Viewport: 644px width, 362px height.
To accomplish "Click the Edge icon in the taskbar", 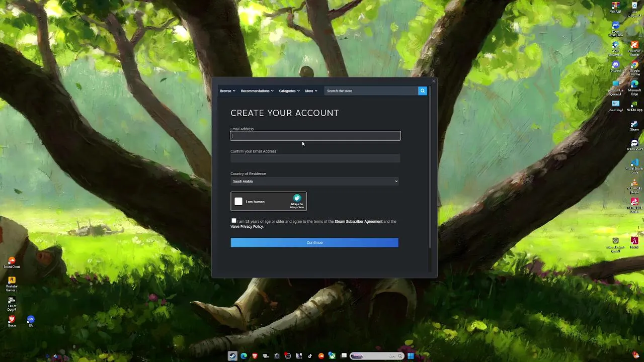I will click(244, 356).
